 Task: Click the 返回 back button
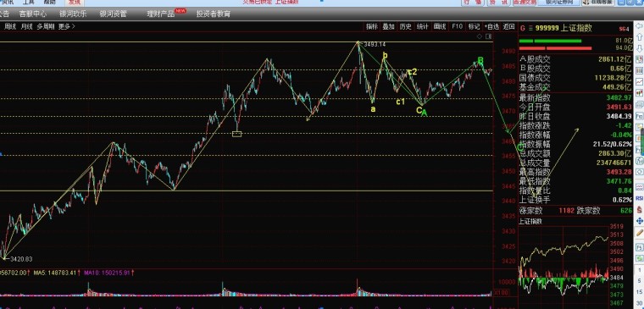click(508, 27)
